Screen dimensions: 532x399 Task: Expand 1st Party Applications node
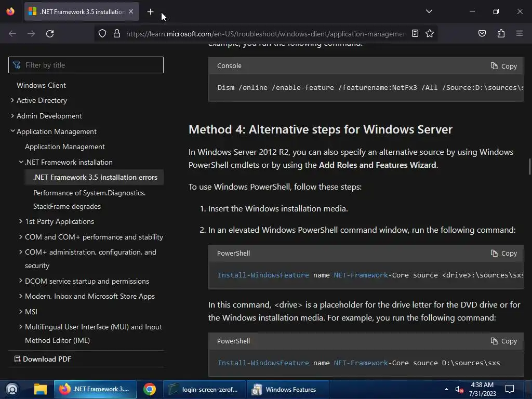click(x=21, y=221)
